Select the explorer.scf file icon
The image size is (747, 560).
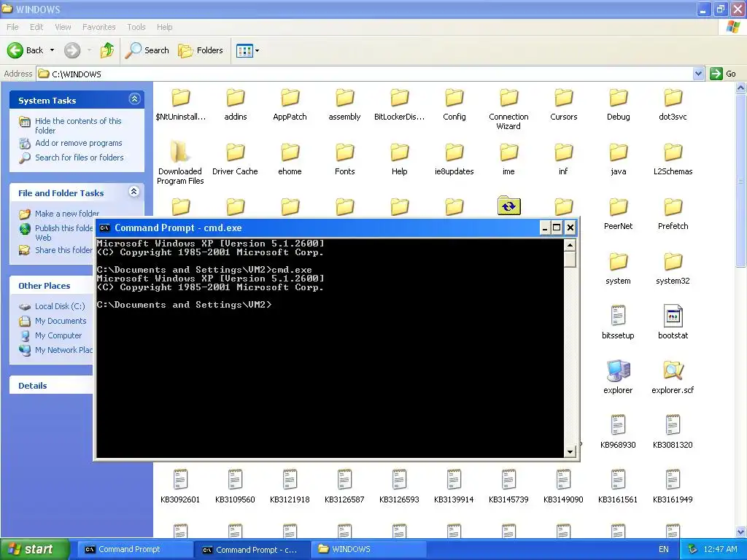pyautogui.click(x=673, y=370)
